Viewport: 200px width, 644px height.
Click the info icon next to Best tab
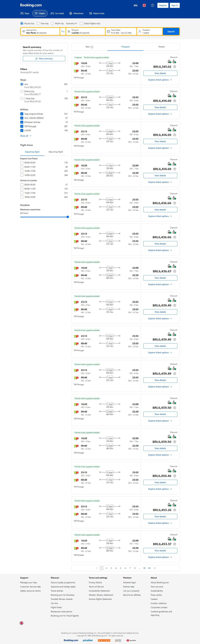click(x=92, y=47)
